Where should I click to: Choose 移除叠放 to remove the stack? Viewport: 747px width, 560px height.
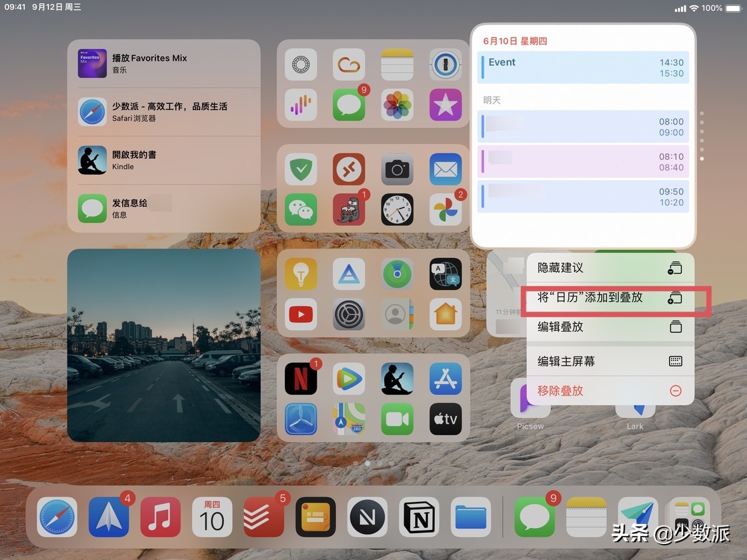610,391
